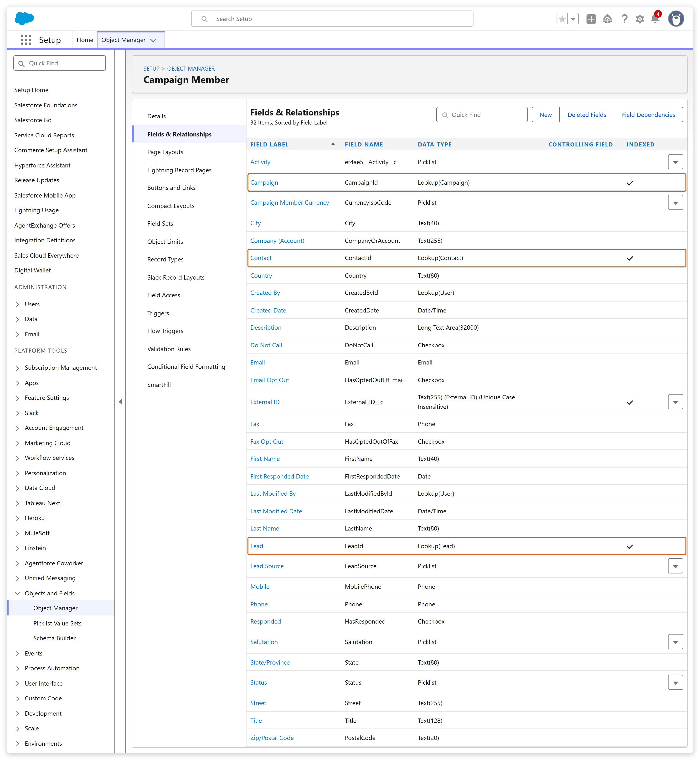This screenshot has height=760, width=700.
Task: Click the Trailhead guidance icon
Action: [607, 19]
